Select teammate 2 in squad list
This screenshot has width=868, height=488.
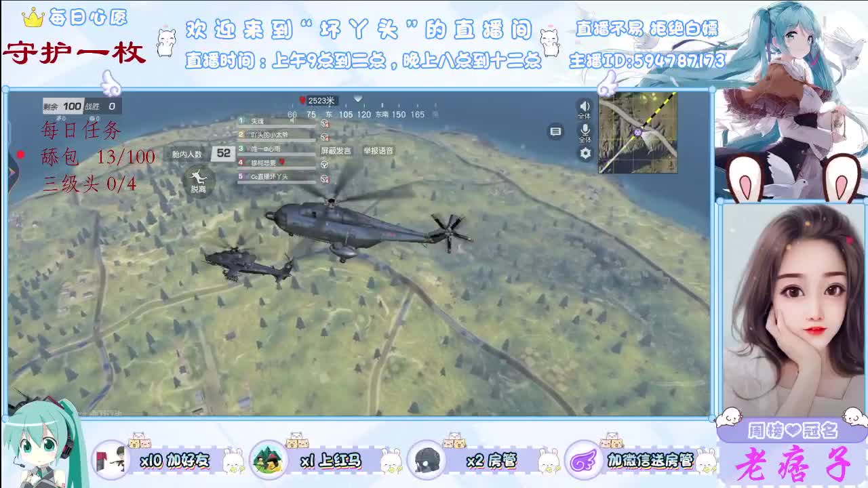point(277,135)
